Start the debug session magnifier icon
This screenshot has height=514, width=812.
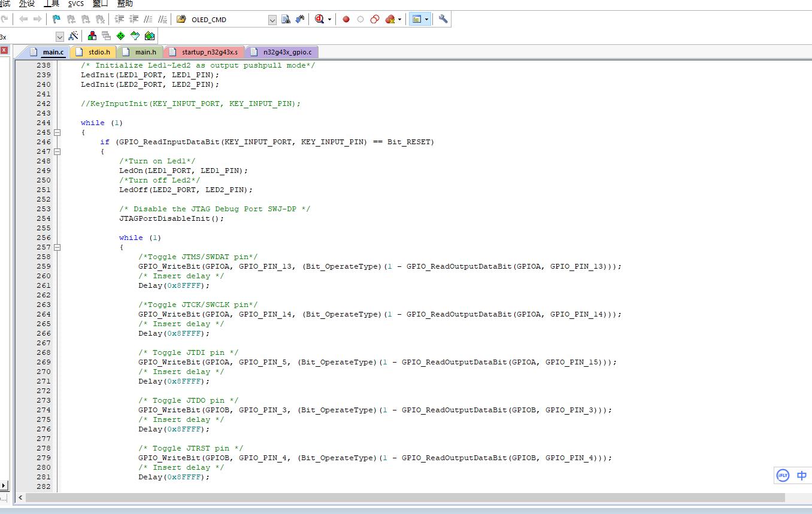point(320,19)
